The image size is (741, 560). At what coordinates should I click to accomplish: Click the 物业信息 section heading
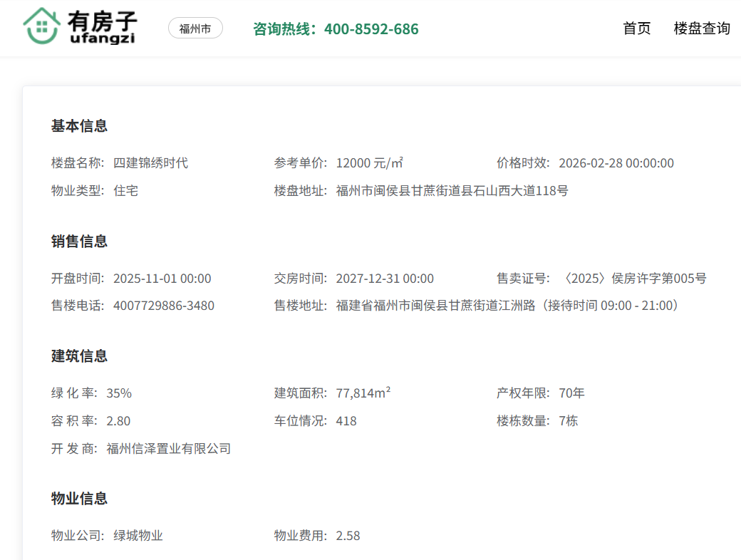coord(79,499)
